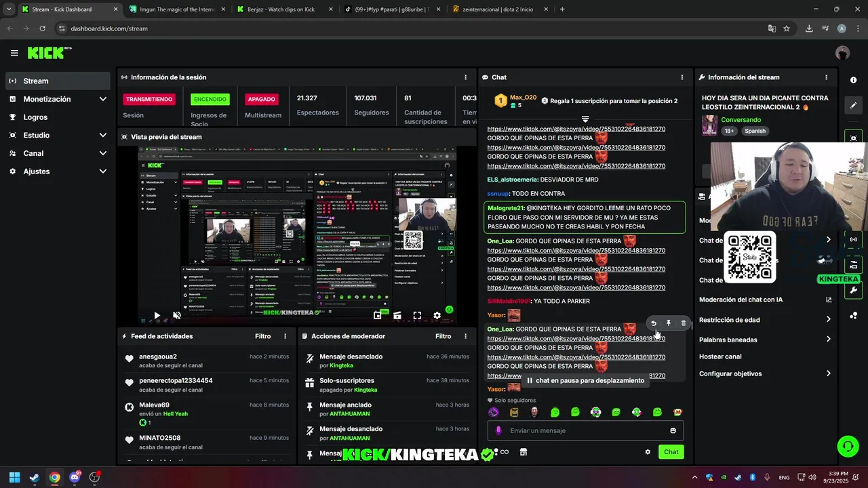Screen dimensions: 868x488
Task: Click the info icon in right sidebar
Action: tap(853, 80)
